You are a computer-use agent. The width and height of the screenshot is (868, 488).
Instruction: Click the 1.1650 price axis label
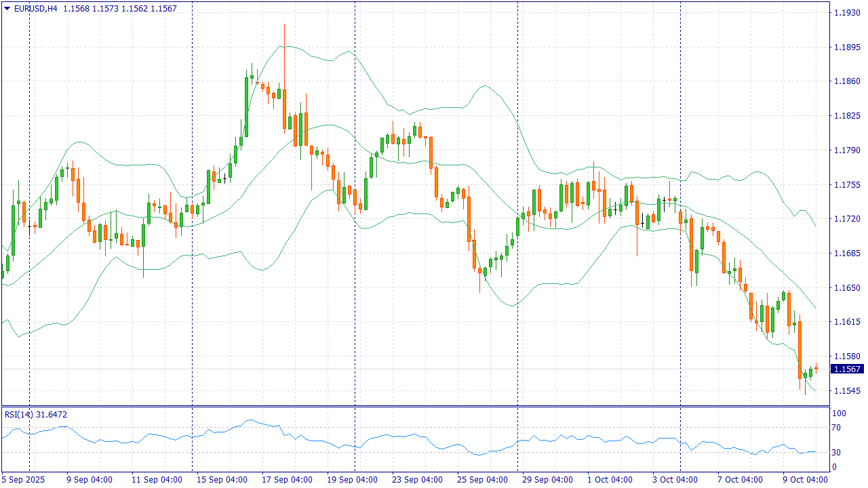click(847, 287)
